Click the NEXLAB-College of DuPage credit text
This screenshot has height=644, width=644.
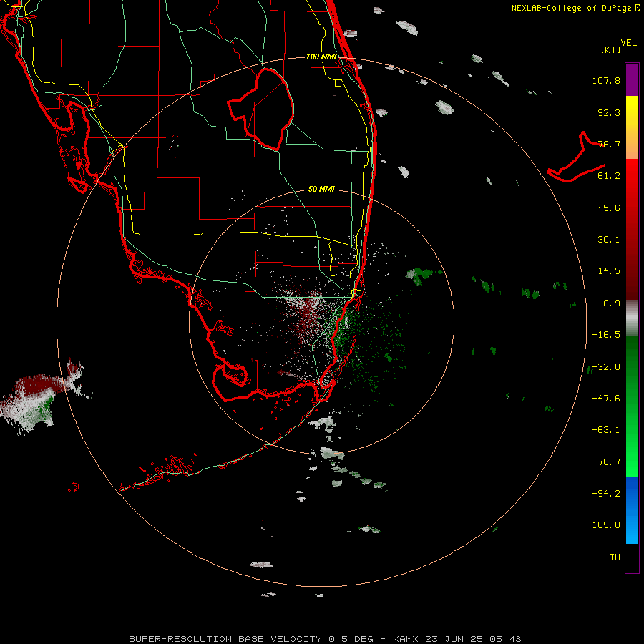click(576, 8)
